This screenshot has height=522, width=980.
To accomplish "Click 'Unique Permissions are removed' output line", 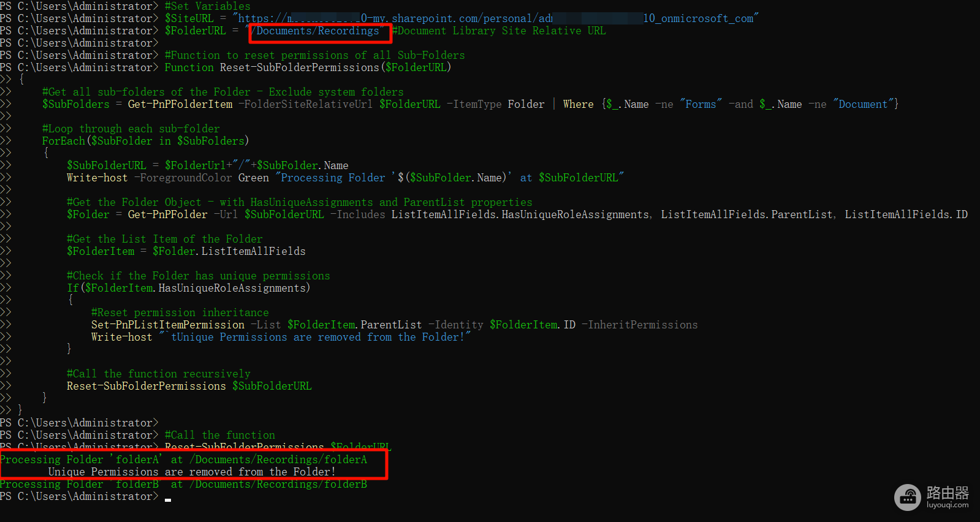I will tap(192, 472).
